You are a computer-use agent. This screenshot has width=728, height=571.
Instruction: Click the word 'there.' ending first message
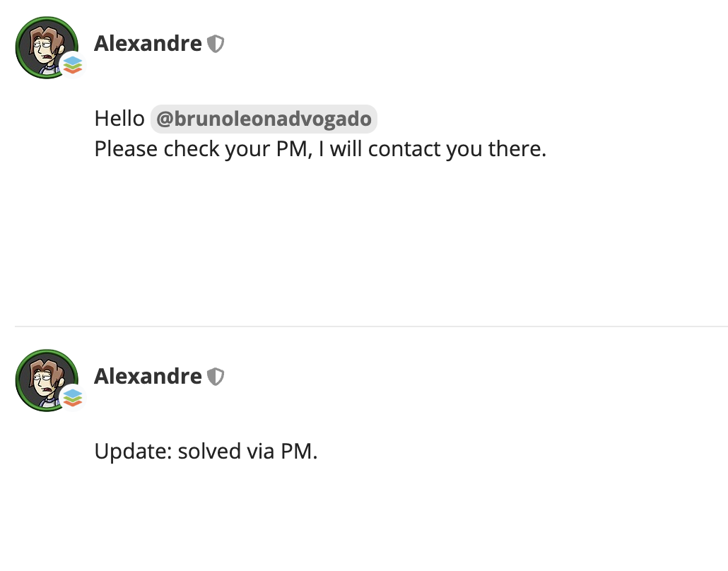click(517, 150)
